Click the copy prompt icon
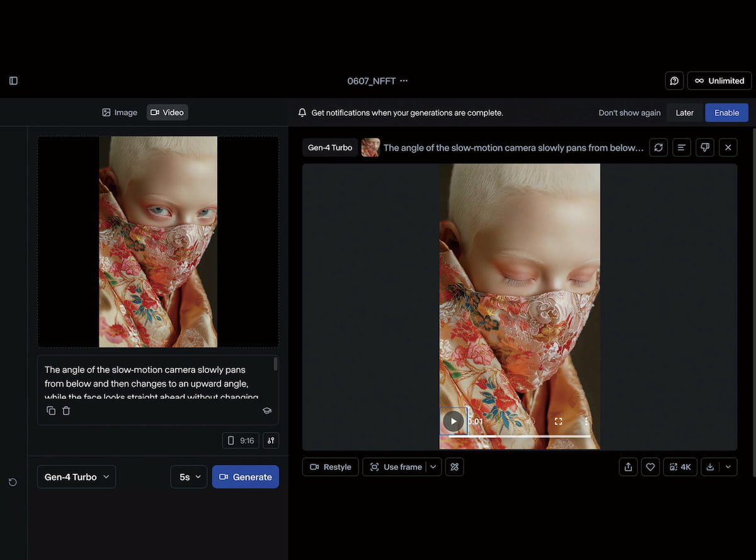Image resolution: width=756 pixels, height=560 pixels. point(51,411)
